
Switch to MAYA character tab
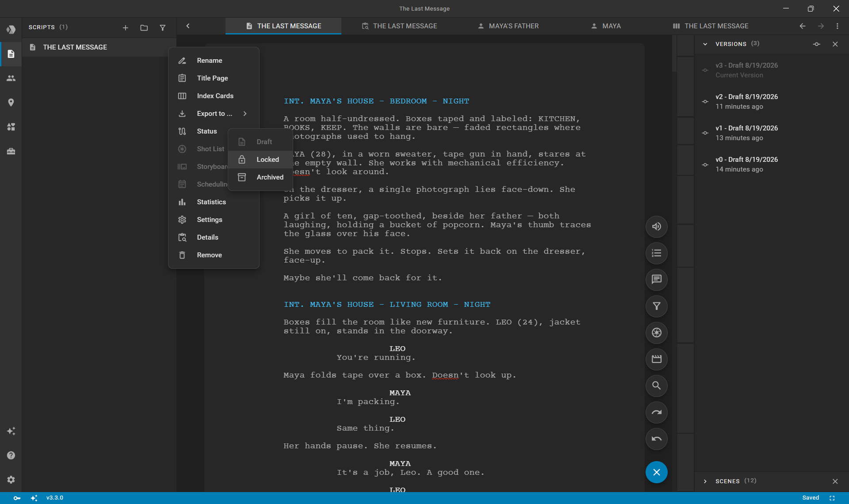(x=606, y=26)
